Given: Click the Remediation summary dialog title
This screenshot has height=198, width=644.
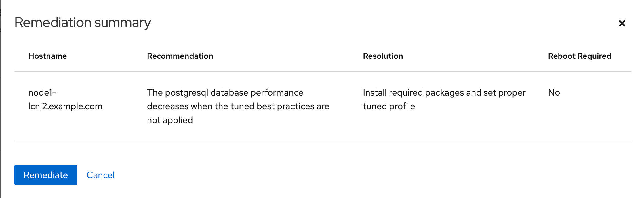Looking at the screenshot, I should [x=83, y=22].
